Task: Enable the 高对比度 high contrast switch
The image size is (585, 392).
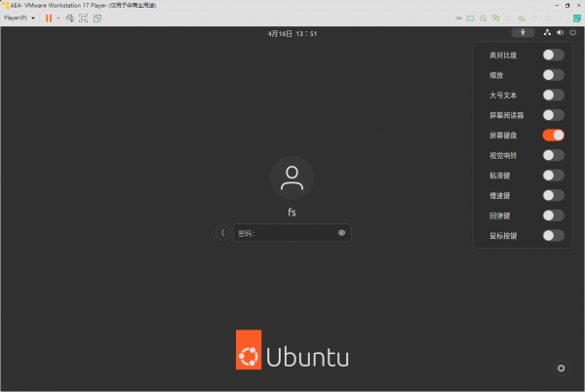Action: 553,55
